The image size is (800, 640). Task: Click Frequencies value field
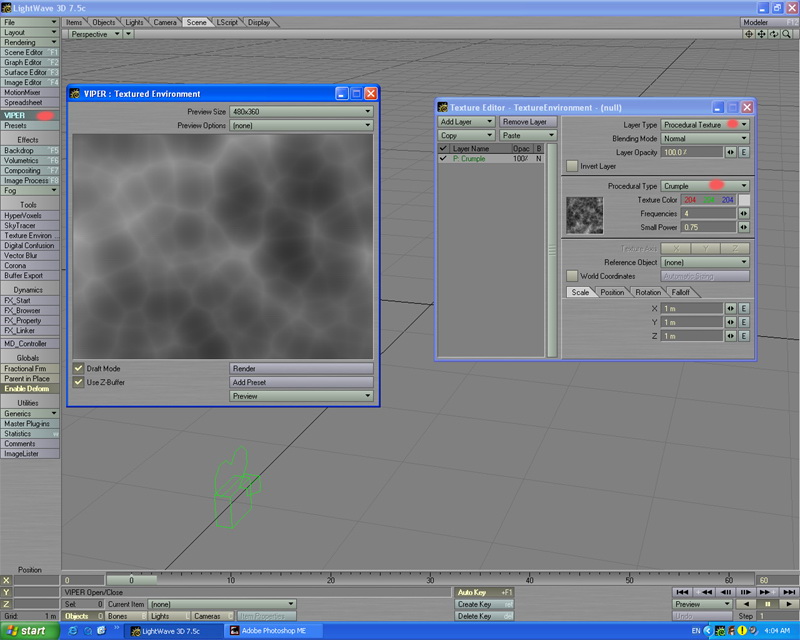pyautogui.click(x=708, y=213)
